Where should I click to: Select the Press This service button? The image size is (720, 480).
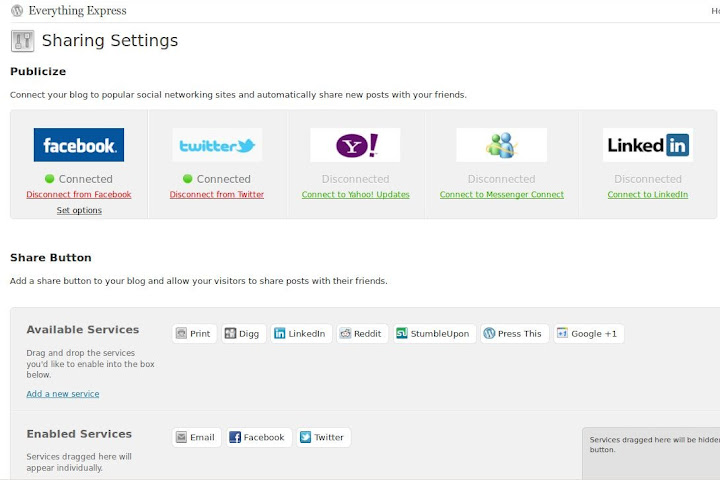(x=515, y=333)
